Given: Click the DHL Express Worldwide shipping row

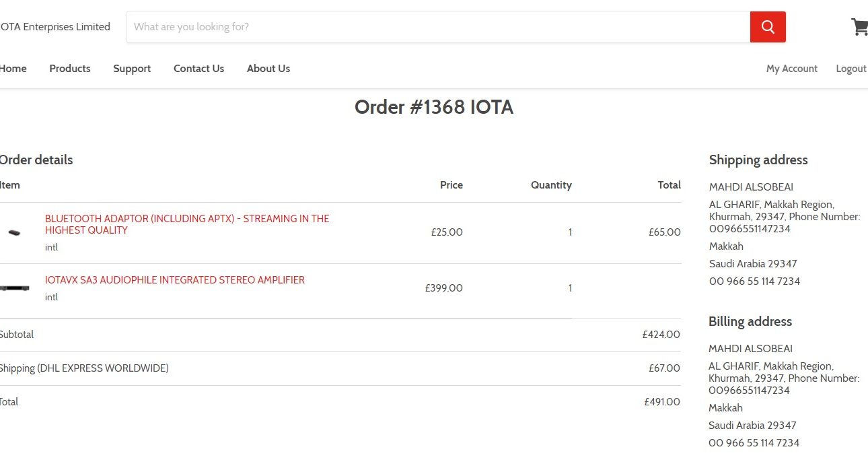Looking at the screenshot, I should [340, 368].
